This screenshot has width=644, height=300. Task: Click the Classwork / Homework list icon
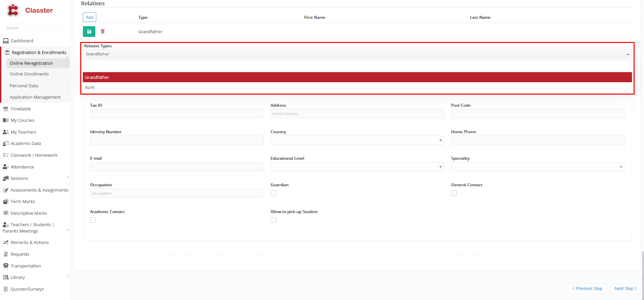click(6, 155)
